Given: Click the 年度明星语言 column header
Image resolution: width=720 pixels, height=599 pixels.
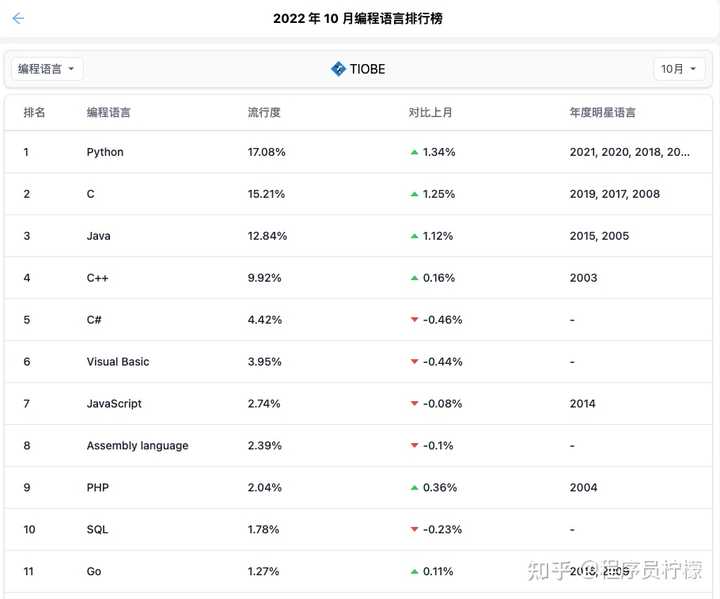Looking at the screenshot, I should coord(602,112).
